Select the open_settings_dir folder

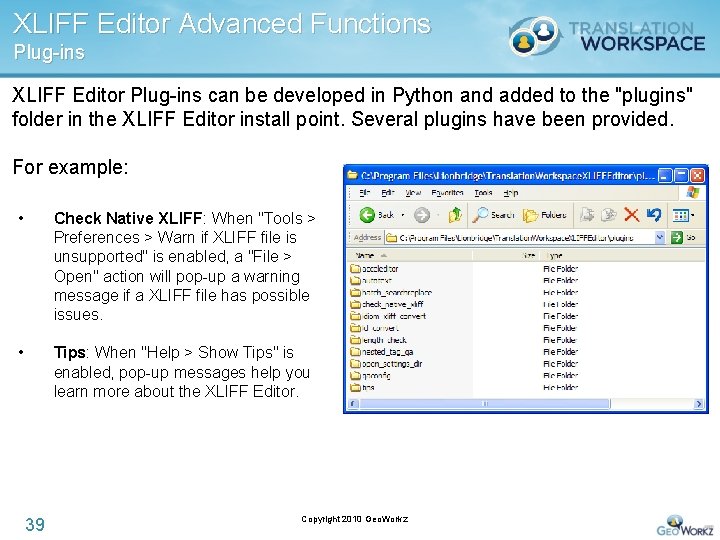click(386, 364)
